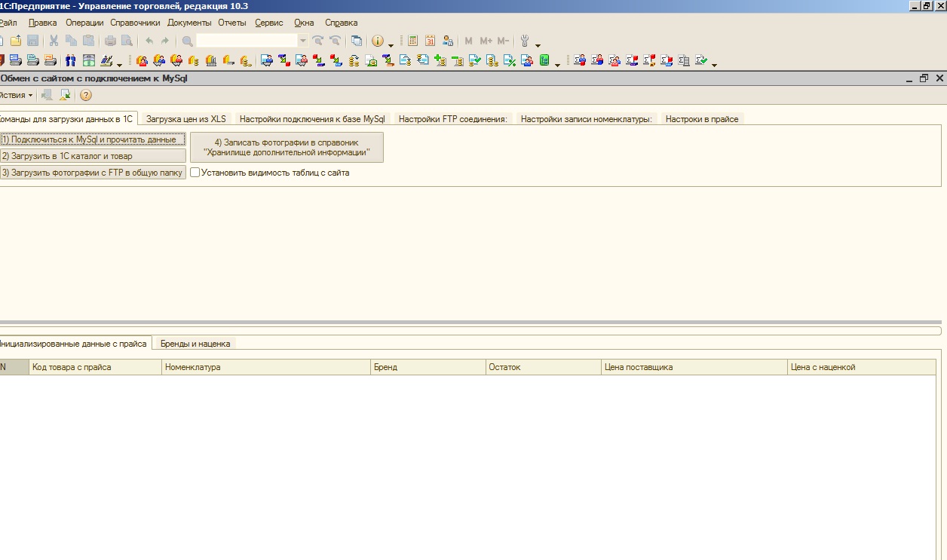Click the Undo arrow icon
The height and width of the screenshot is (560, 947).
(149, 41)
